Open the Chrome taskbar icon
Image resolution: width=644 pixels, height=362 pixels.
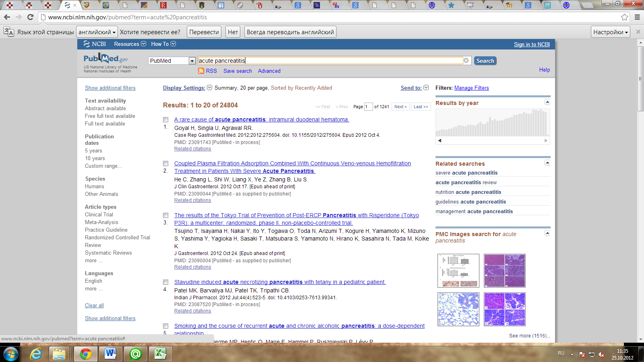[x=85, y=354]
